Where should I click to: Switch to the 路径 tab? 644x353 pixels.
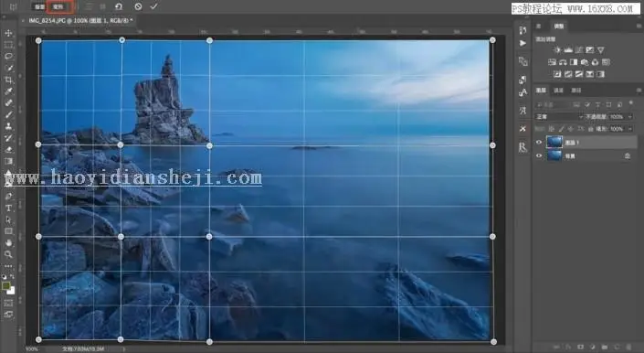[x=576, y=90]
